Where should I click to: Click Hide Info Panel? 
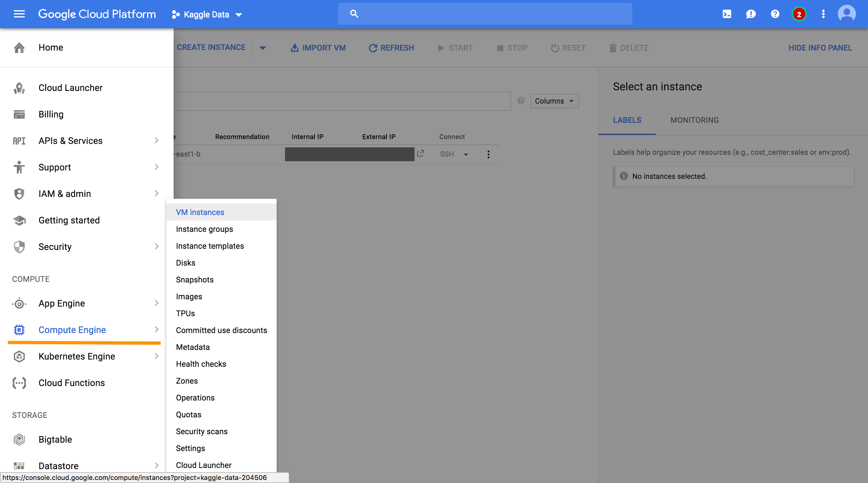pyautogui.click(x=820, y=48)
